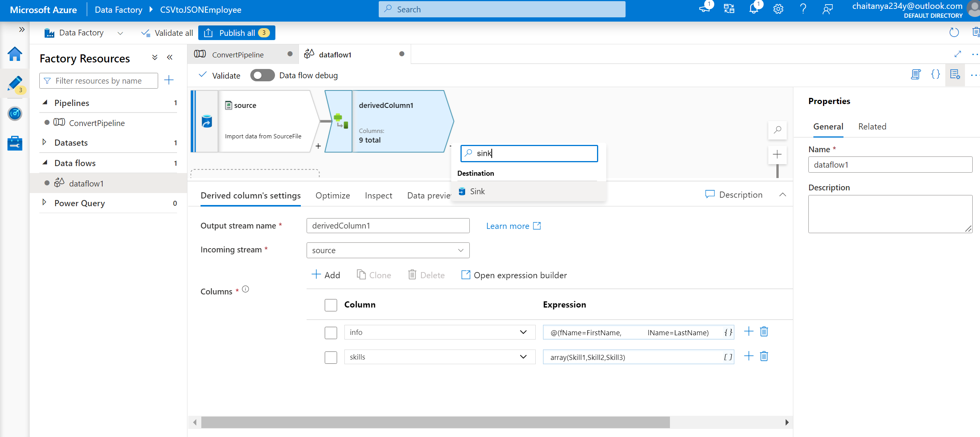Click the scroll right arrow
Viewport: 980px width, 437px height.
787,422
